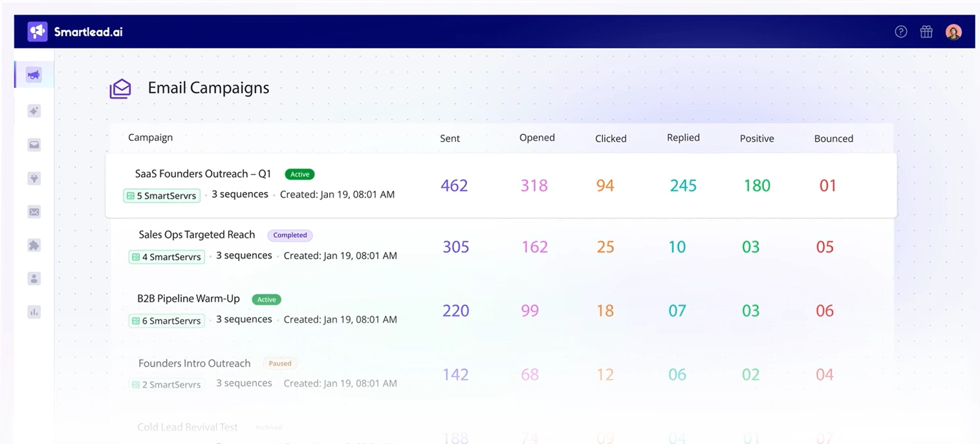This screenshot has width=980, height=444.
Task: Open the sparkle AI sidebar icon
Action: [34, 111]
